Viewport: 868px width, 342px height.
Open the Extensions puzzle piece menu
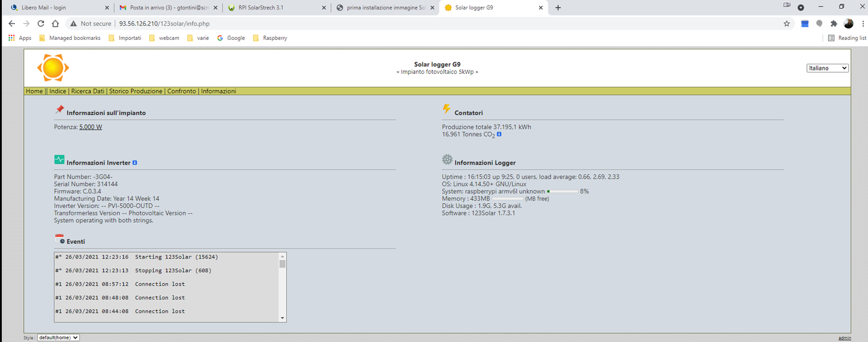point(834,23)
